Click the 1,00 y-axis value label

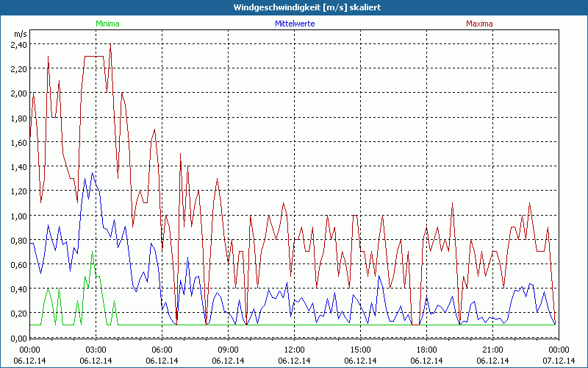click(x=18, y=216)
